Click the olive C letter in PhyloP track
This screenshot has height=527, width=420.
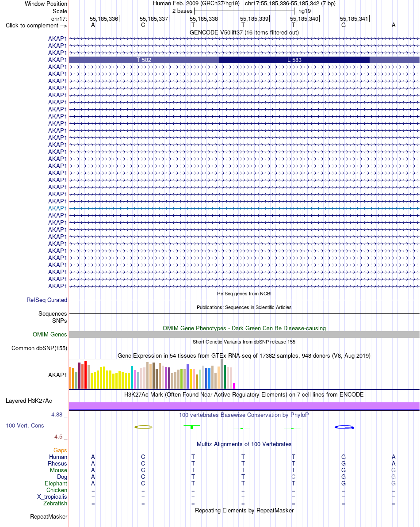click(143, 427)
